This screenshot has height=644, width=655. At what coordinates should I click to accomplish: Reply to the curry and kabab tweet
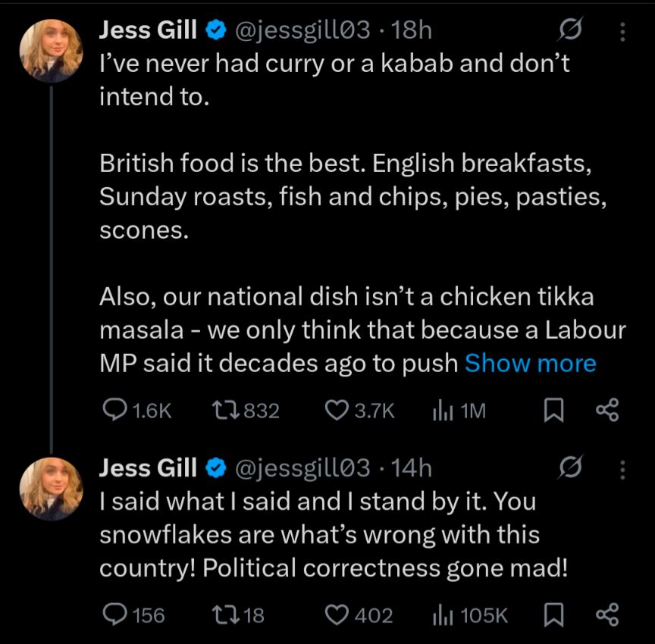click(x=114, y=410)
